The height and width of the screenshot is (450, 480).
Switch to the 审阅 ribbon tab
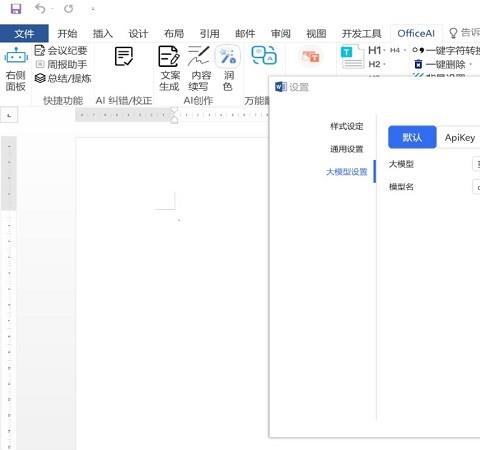pyautogui.click(x=281, y=33)
